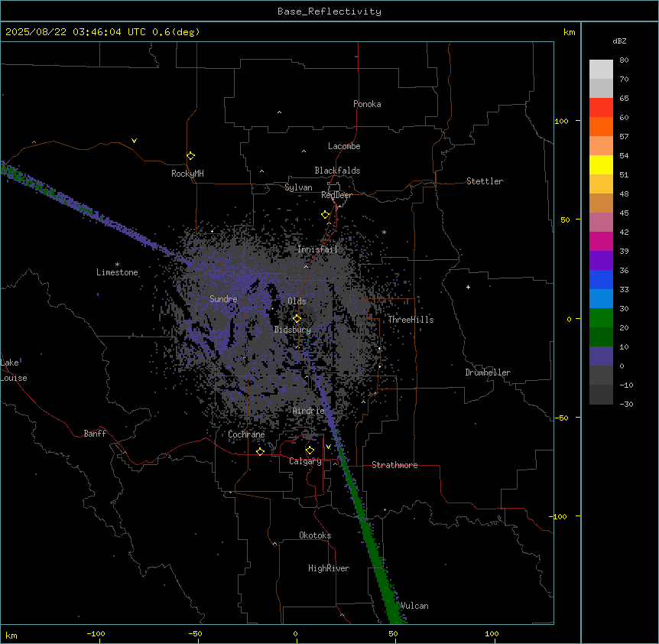Click the asterisk marker northeast of Innisfail
Image resolution: width=659 pixels, height=644 pixels.
coord(384,232)
